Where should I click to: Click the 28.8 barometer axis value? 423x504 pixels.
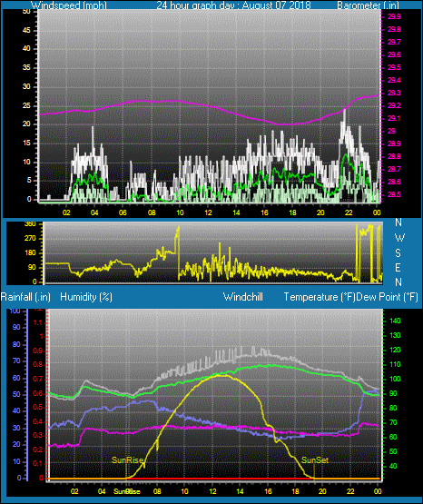(394, 156)
